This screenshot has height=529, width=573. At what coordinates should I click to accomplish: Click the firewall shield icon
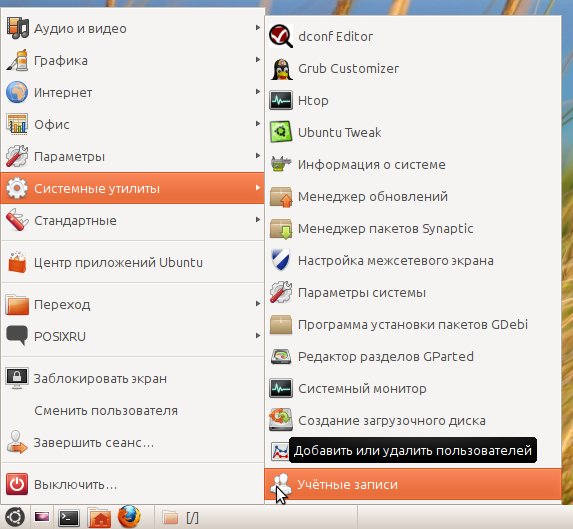281,260
